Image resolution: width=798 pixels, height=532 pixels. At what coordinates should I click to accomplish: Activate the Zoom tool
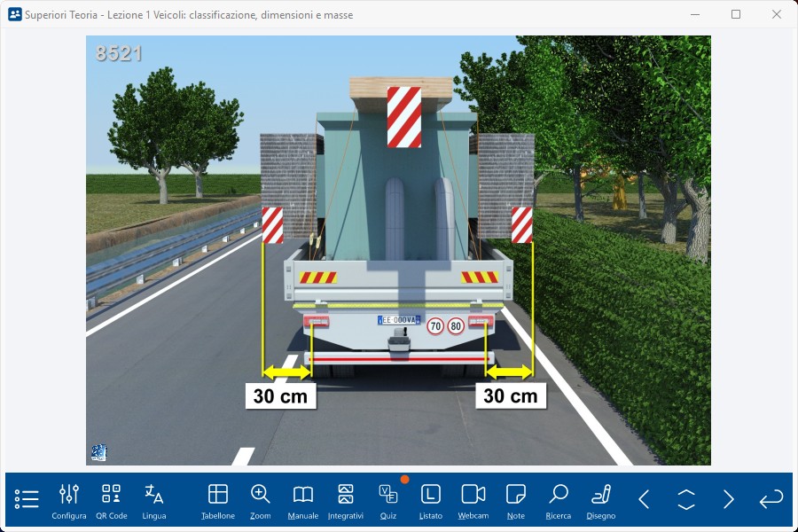(x=261, y=501)
